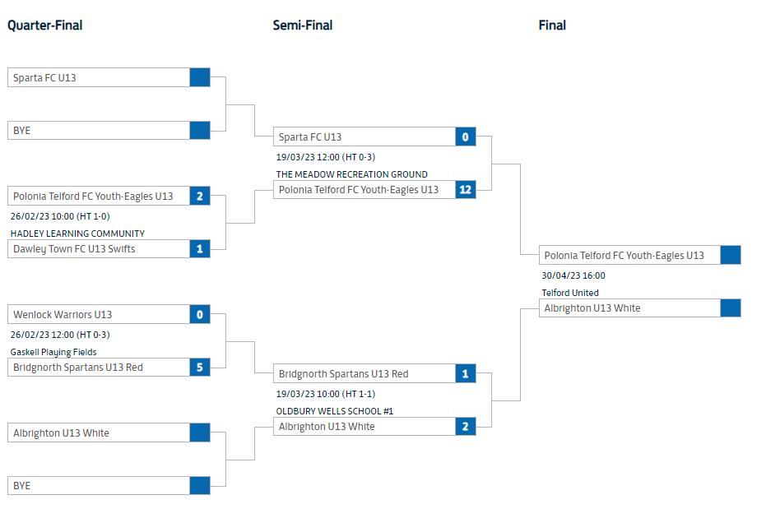Click the score 5 box for Bridgnorth Spartans

click(x=199, y=368)
